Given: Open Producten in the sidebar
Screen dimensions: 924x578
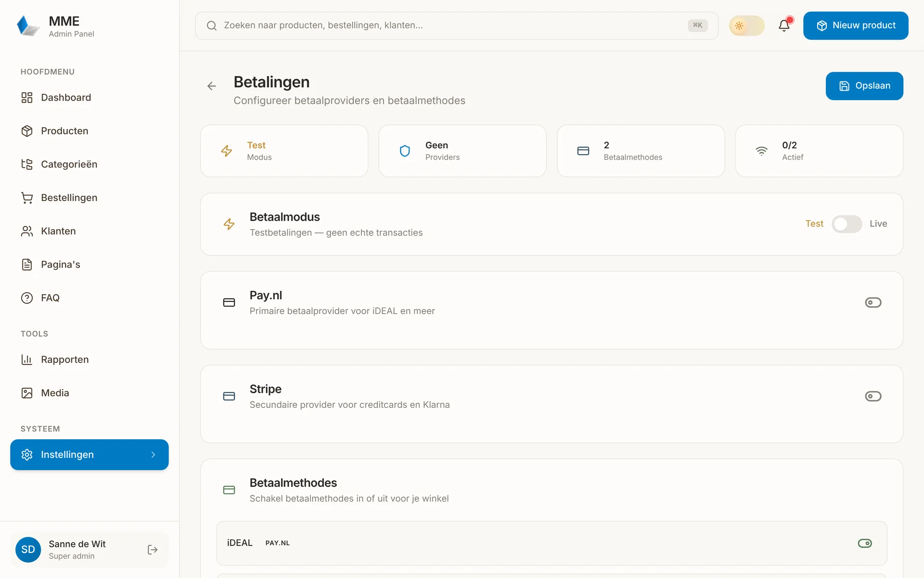Looking at the screenshot, I should [x=90, y=131].
